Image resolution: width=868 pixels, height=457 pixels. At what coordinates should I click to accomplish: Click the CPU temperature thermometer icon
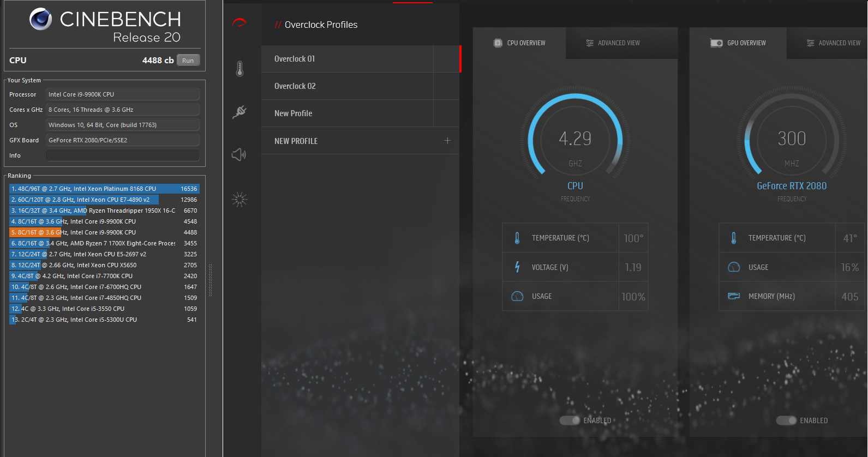click(517, 238)
